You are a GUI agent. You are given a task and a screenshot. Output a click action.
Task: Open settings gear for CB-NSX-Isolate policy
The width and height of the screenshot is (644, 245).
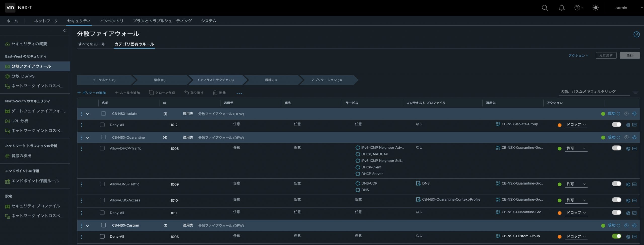click(634, 114)
